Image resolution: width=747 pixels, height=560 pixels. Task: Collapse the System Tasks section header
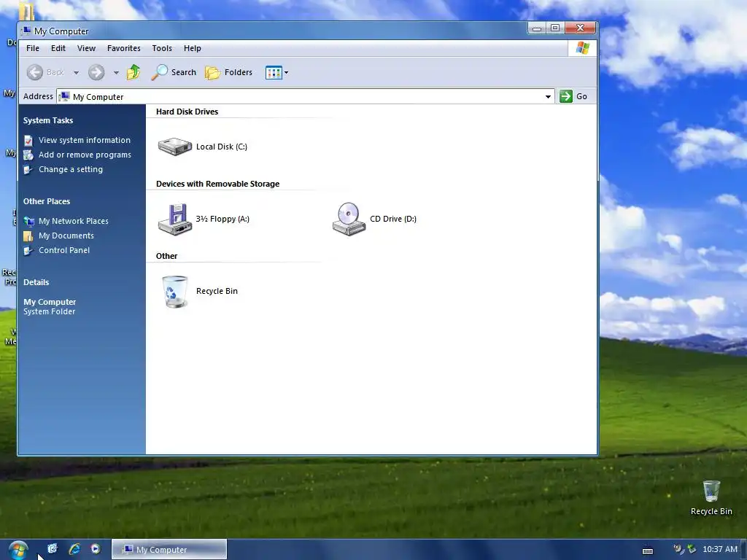48,120
